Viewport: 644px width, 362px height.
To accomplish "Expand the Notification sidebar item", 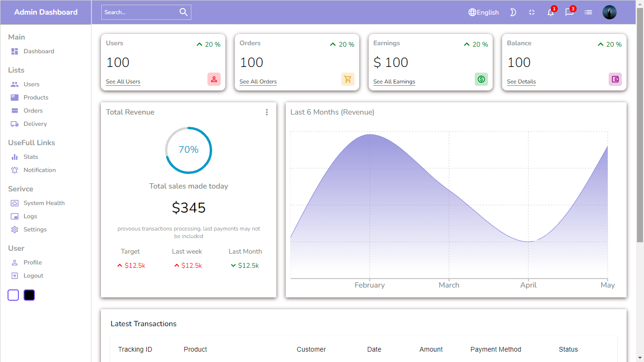I will click(x=40, y=170).
